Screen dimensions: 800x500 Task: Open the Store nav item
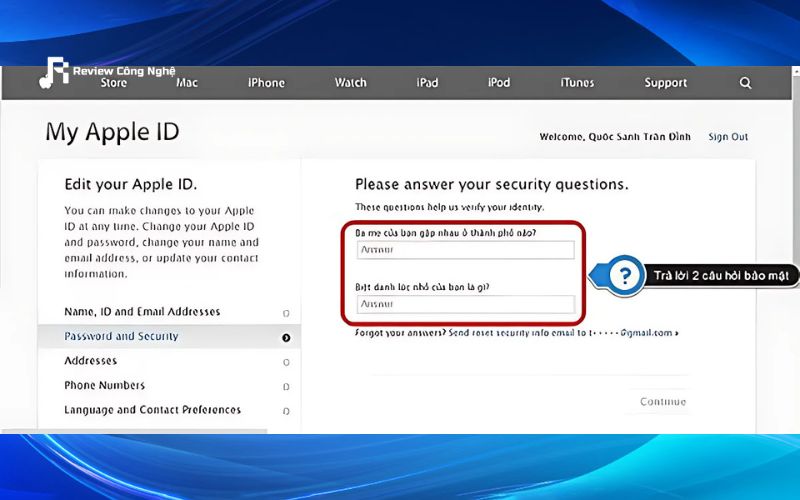point(113,83)
